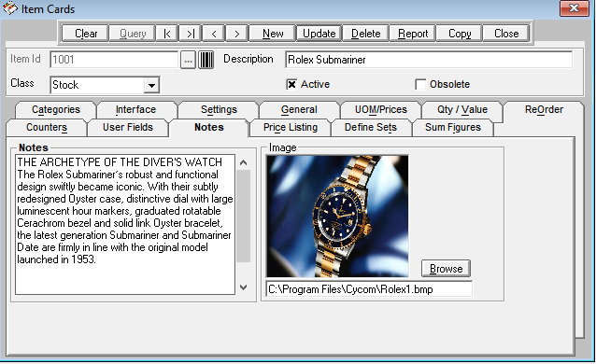
Task: Select the ReOrder tab
Action: pyautogui.click(x=544, y=110)
